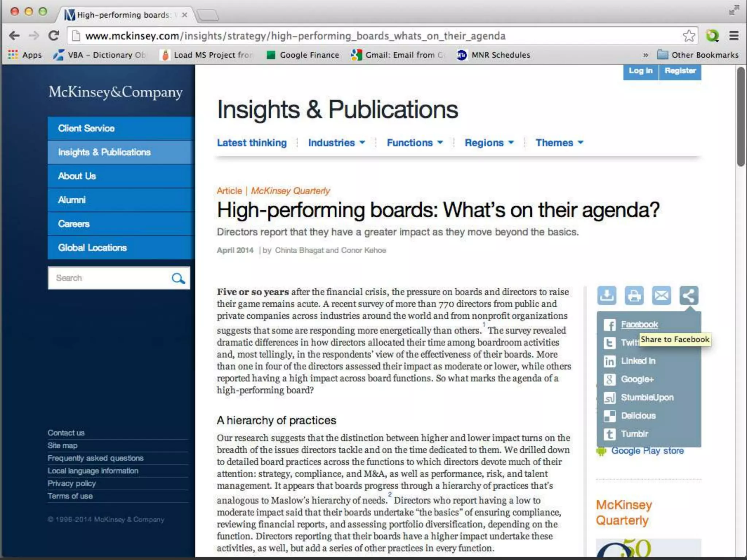This screenshot has height=560, width=747.
Task: Click the page vertical scrollbar
Action: point(740,117)
